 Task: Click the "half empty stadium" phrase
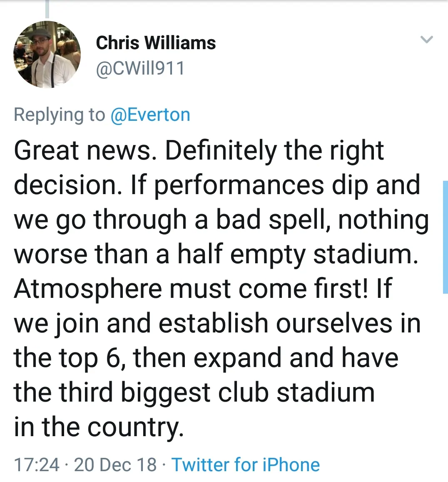(x=297, y=254)
